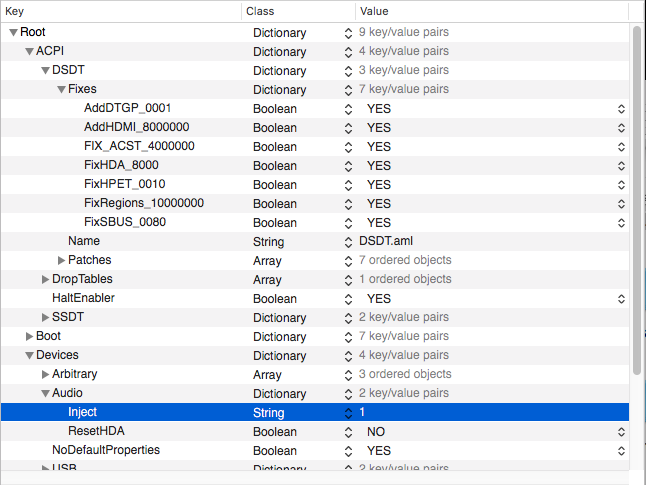646x485 pixels.
Task: Sort by the Key column header
Action: tap(121, 11)
